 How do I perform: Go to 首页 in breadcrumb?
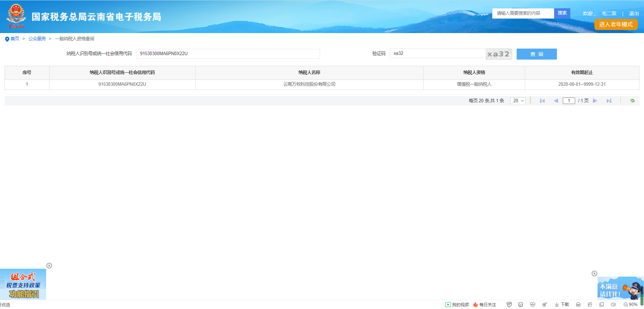pos(15,39)
